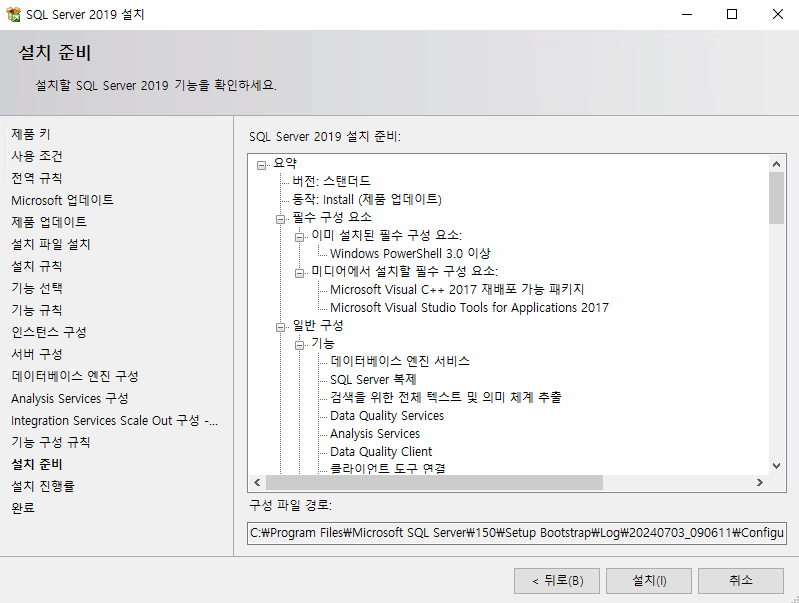Select 필수 구성 요소 tree label
This screenshot has width=799, height=603.
click(x=332, y=217)
